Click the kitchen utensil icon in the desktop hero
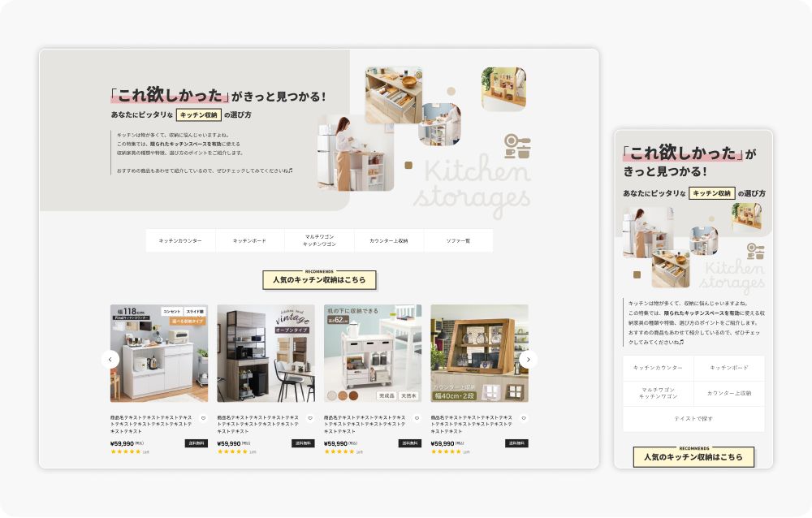This screenshot has height=518, width=812. (517, 146)
